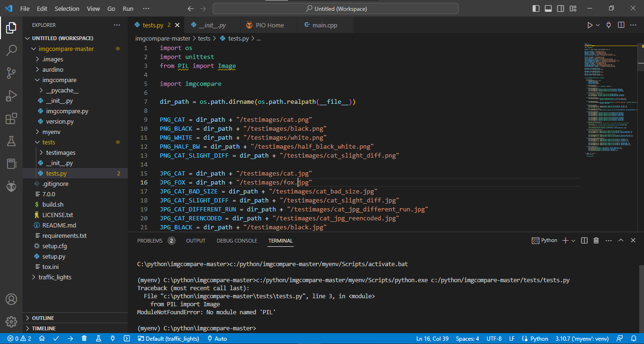The image size is (644, 344).
Task: Open the Run menu
Action: coord(128,8)
